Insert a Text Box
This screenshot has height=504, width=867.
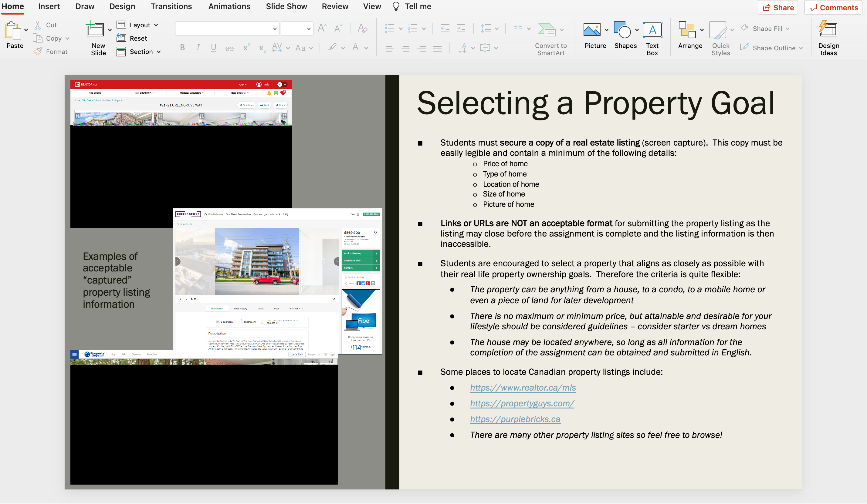point(652,36)
